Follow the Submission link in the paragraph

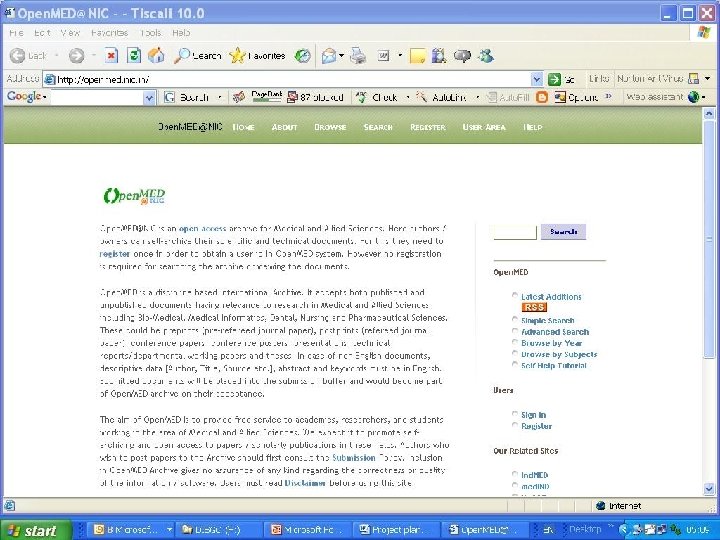[354, 458]
